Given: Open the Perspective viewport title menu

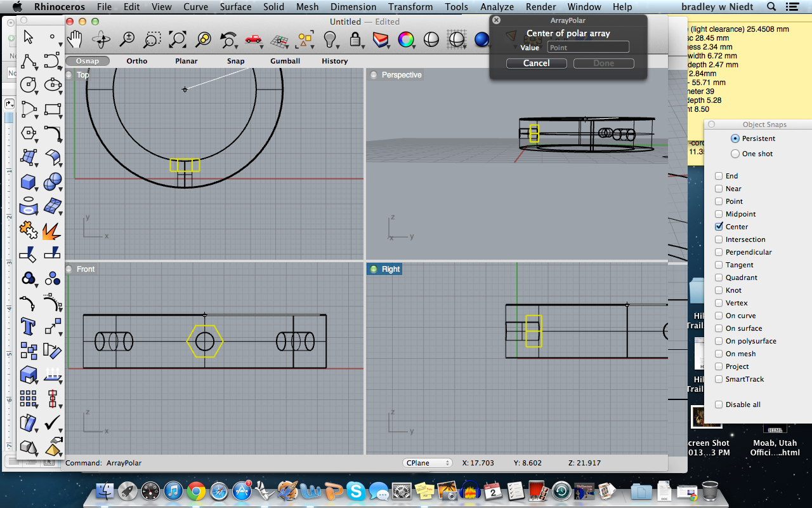Looking at the screenshot, I should [402, 75].
